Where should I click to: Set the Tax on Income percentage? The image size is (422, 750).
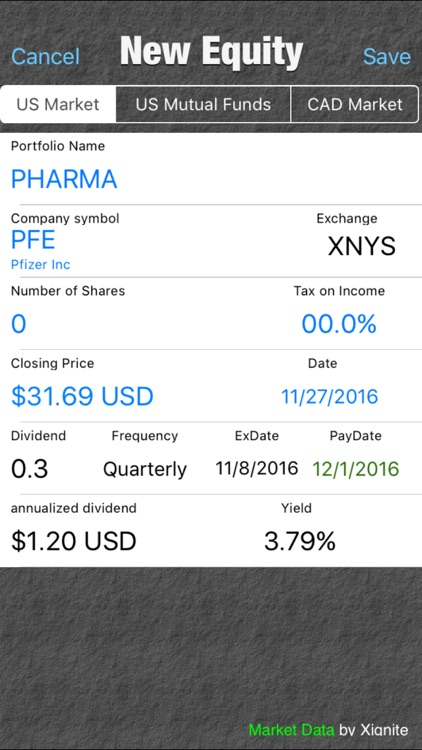[339, 324]
